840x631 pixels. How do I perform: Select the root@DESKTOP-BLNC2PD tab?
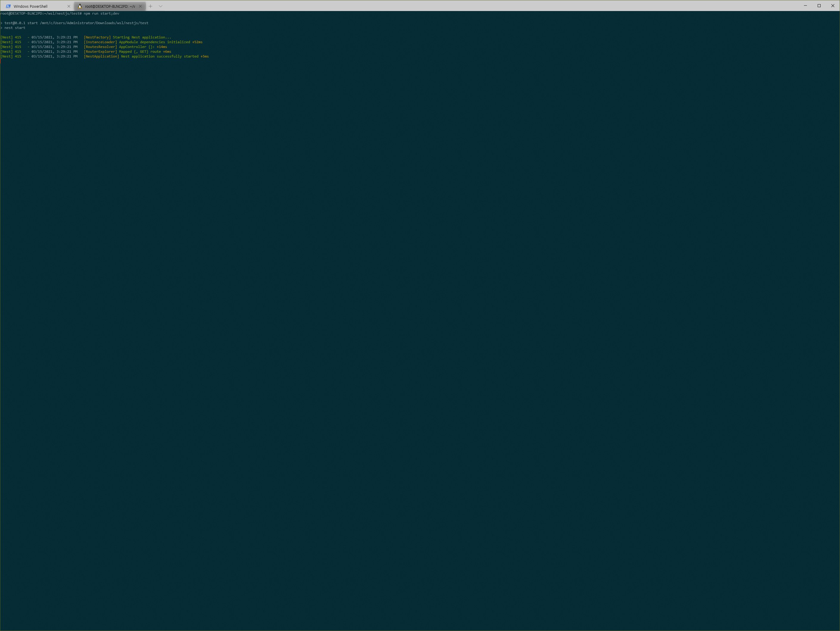(110, 7)
